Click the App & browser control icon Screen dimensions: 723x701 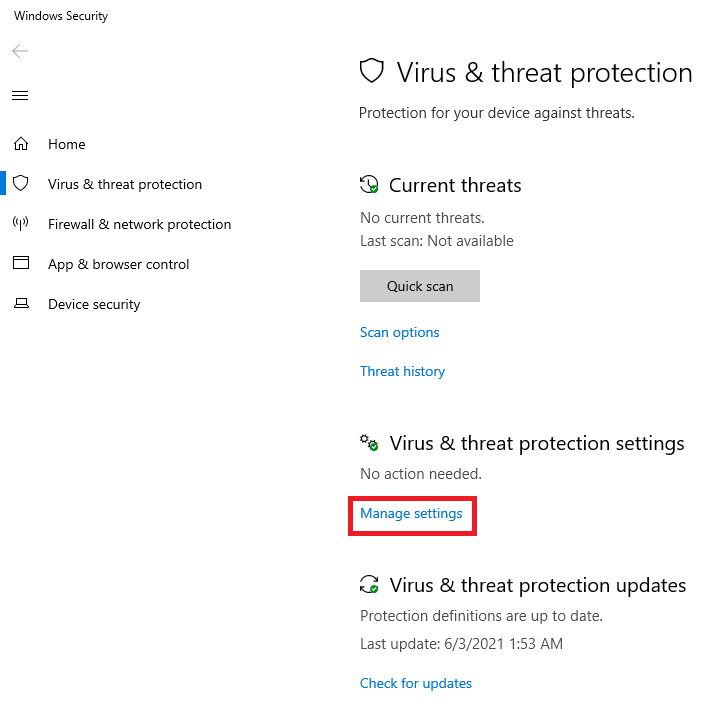pos(20,264)
